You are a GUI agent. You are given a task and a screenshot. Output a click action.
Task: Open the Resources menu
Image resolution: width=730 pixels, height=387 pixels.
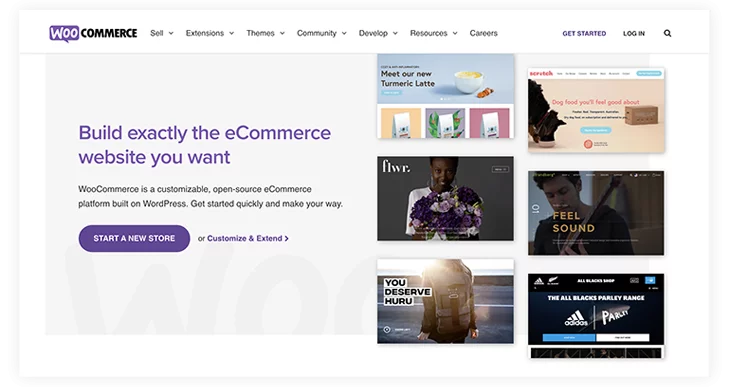pyautogui.click(x=428, y=33)
